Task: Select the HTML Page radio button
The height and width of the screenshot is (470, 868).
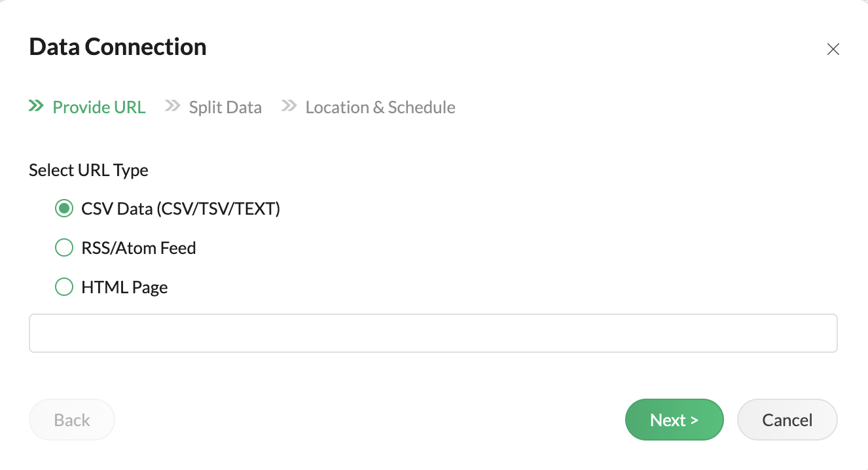Action: 63,287
